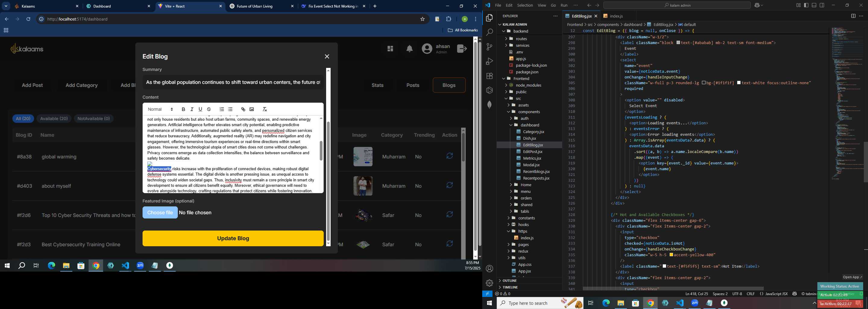Toggle bold formatting in blog editor
Screen dimensions: 868x309
tap(183, 109)
